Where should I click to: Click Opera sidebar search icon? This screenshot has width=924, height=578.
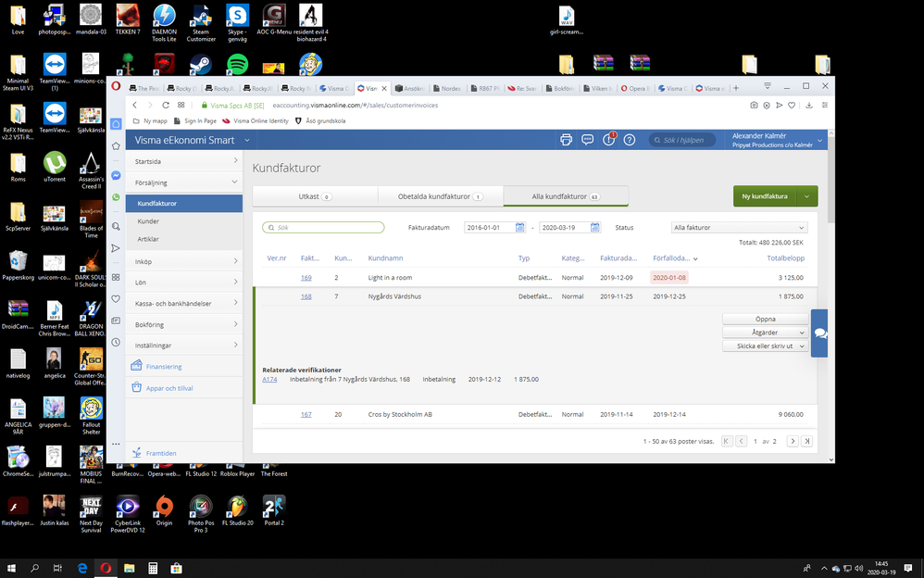pyautogui.click(x=116, y=227)
